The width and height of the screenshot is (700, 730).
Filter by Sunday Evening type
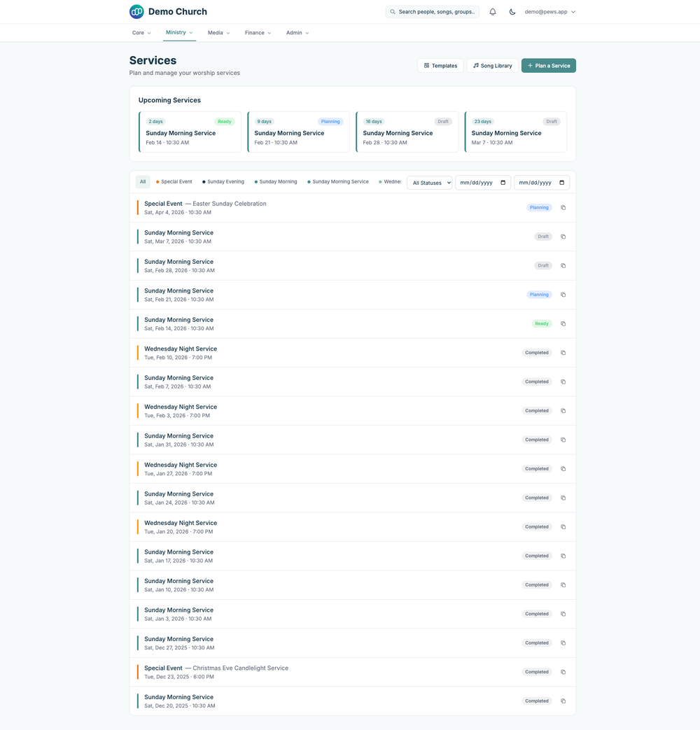click(x=223, y=182)
